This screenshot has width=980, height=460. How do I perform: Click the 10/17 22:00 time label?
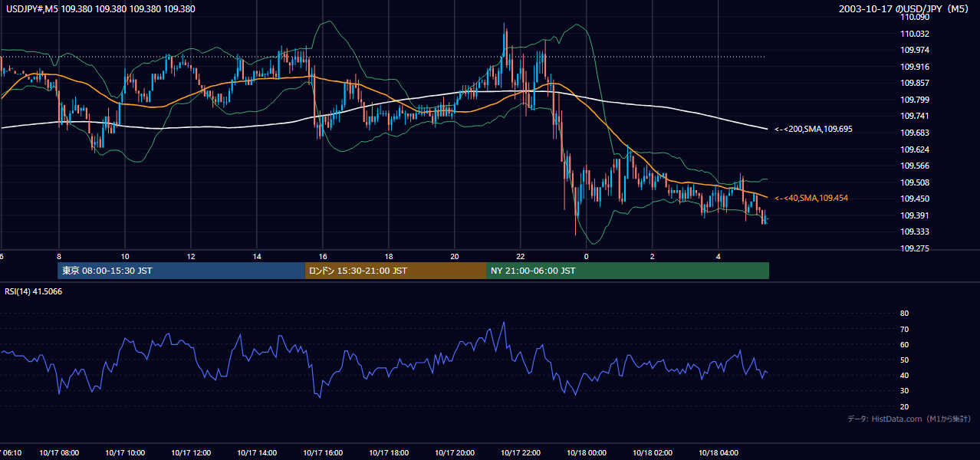521,453
